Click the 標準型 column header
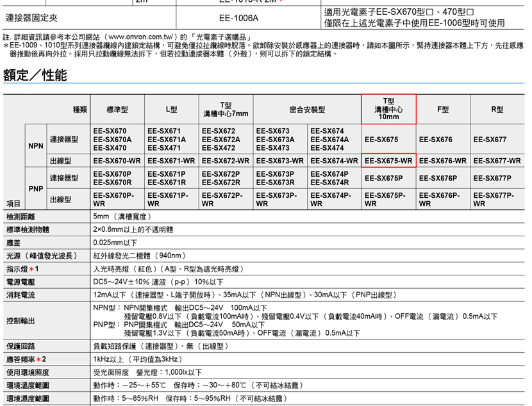The image size is (532, 406). pyautogui.click(x=117, y=110)
